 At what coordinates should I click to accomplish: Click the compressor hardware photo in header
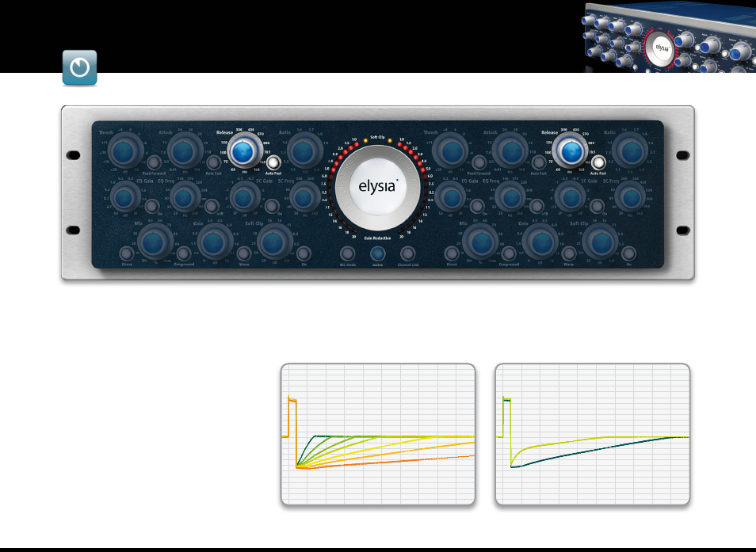pyautogui.click(x=670, y=37)
